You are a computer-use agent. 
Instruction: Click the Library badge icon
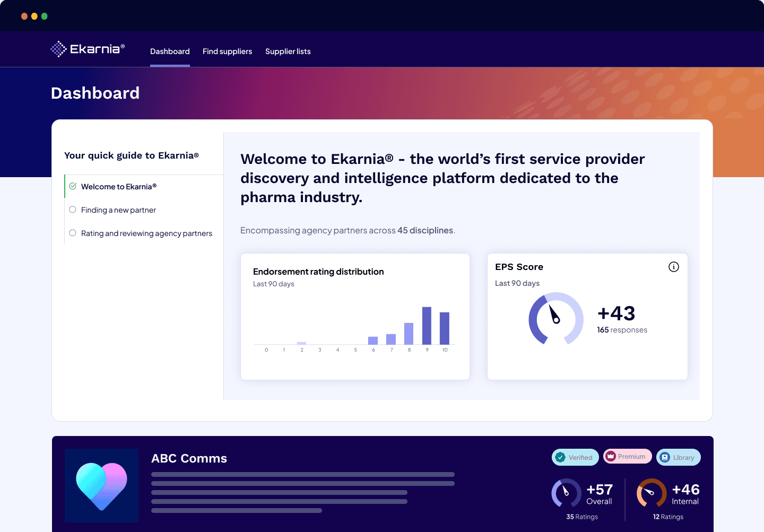[665, 457]
